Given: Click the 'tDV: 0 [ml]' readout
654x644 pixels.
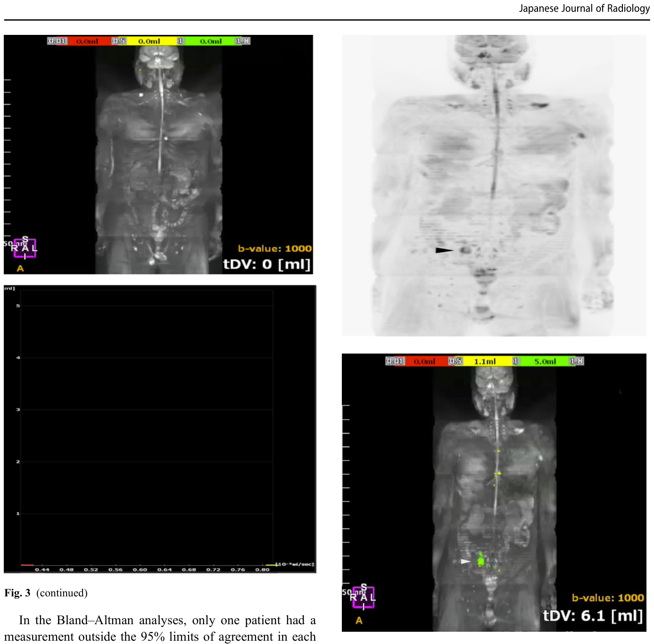Looking at the screenshot, I should click(x=267, y=264).
